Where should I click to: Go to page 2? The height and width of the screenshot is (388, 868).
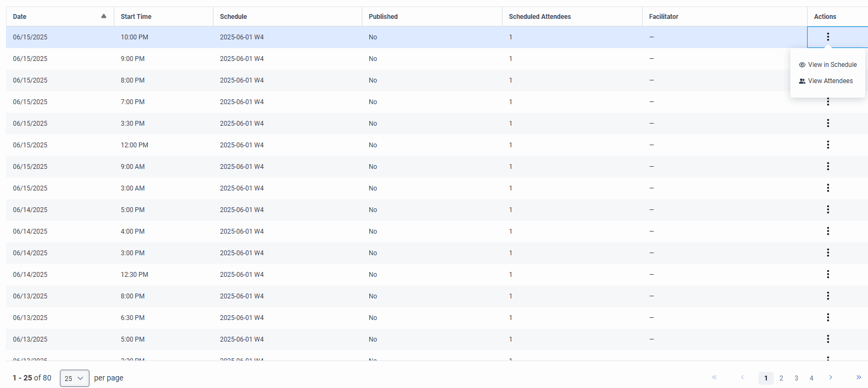click(781, 378)
